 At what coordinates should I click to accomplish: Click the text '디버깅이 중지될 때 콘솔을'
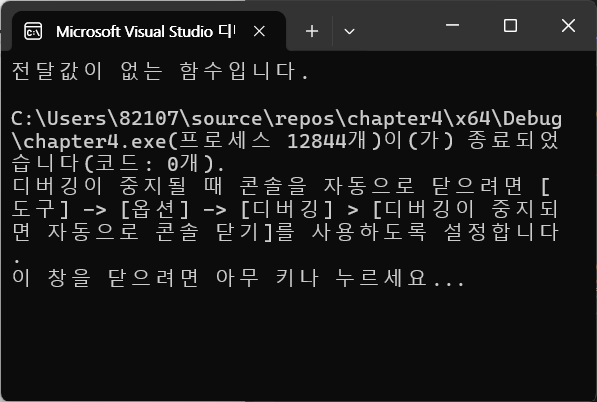160,187
